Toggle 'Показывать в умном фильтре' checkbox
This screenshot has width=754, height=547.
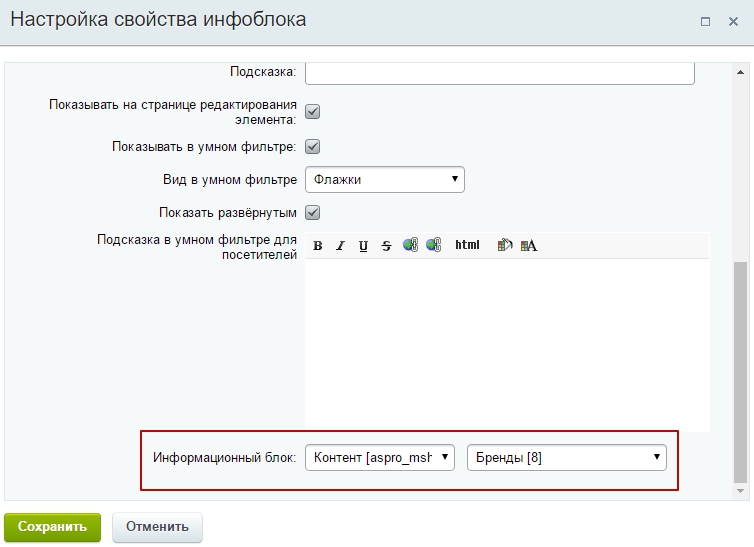click(312, 147)
